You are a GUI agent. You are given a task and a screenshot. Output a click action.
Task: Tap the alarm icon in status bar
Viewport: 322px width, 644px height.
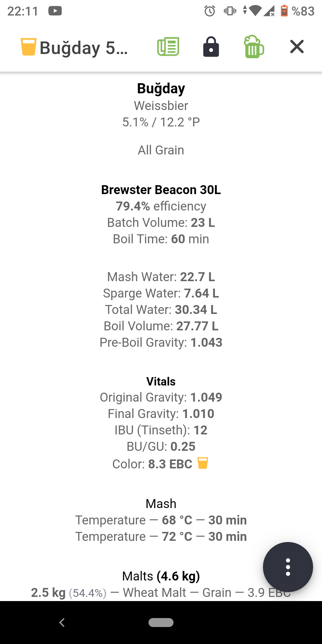[x=210, y=11]
